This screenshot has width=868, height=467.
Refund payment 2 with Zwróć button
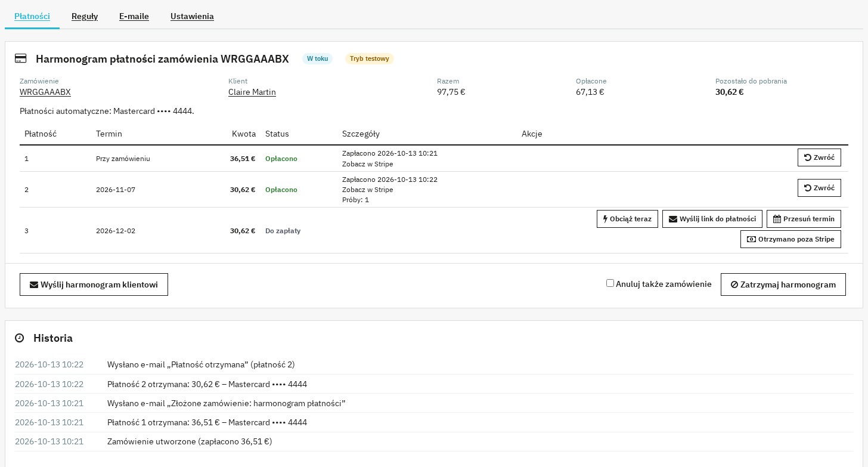coord(819,188)
